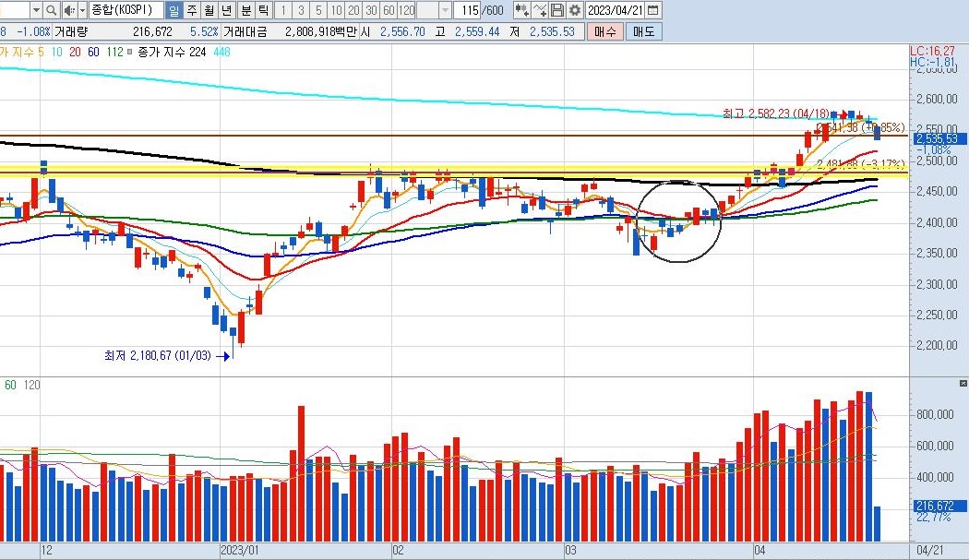Click the 2023/01 timeline label

240,550
